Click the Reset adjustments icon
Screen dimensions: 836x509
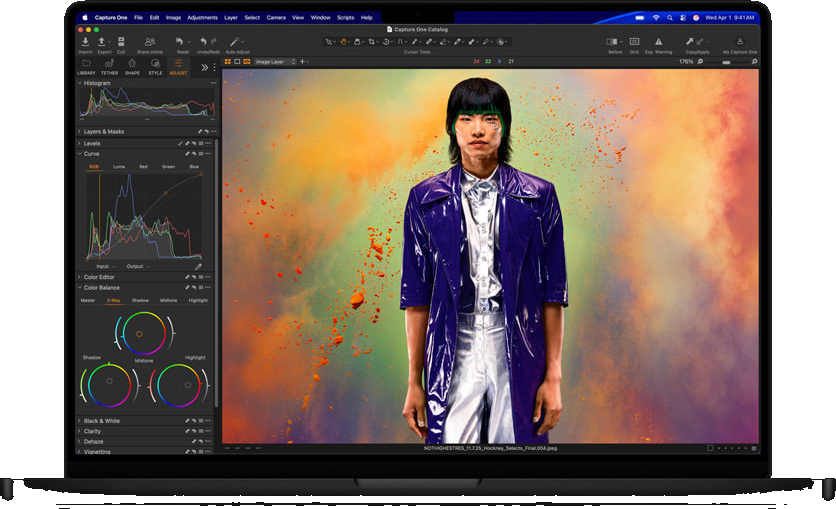(179, 42)
